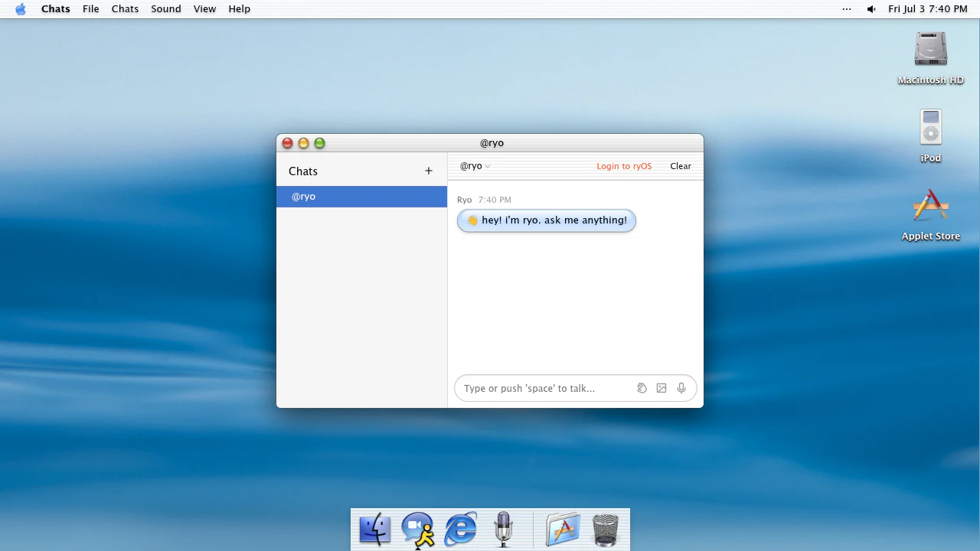Click the message input field

click(x=547, y=388)
